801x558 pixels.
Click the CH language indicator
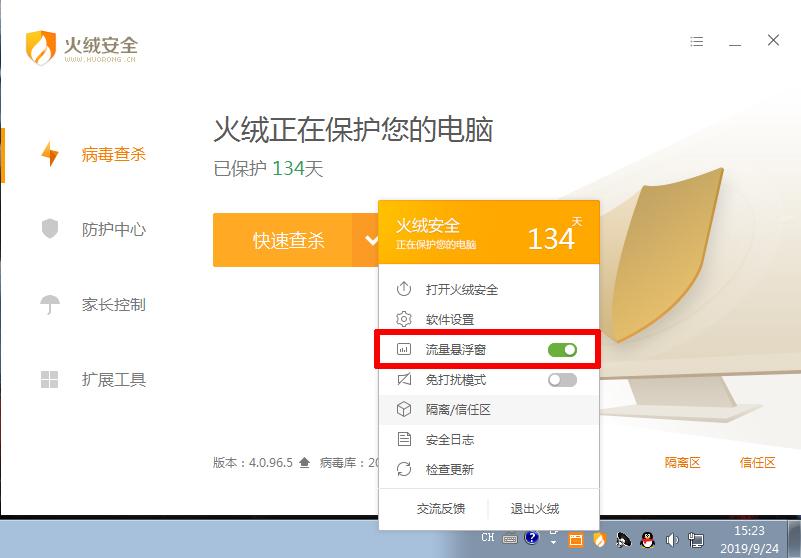pyautogui.click(x=488, y=537)
